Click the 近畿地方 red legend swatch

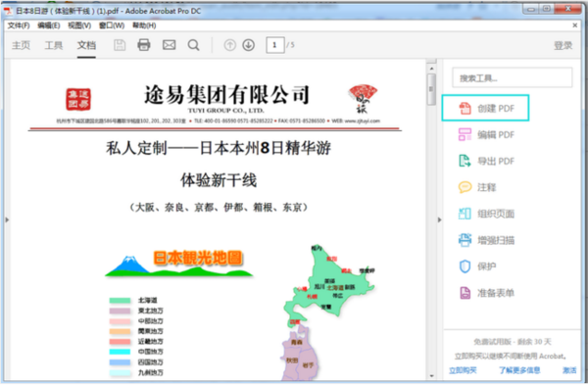pos(120,342)
